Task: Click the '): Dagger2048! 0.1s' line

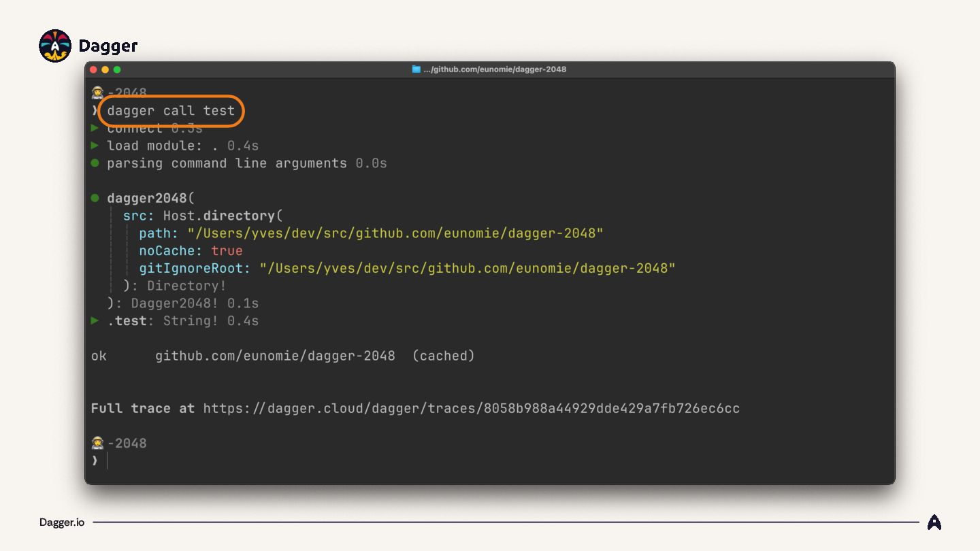Action: (183, 303)
